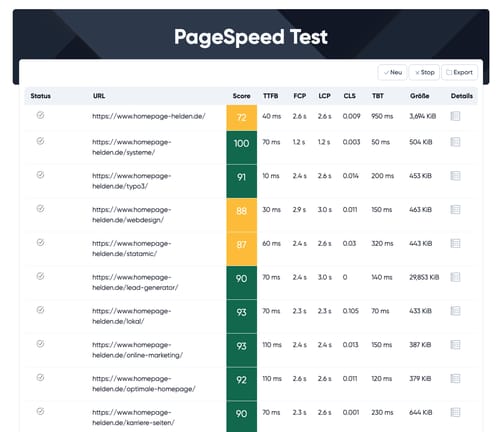Open details icon for the lead-generator/ row
Screen dimensions: 500x432
click(x=455, y=277)
